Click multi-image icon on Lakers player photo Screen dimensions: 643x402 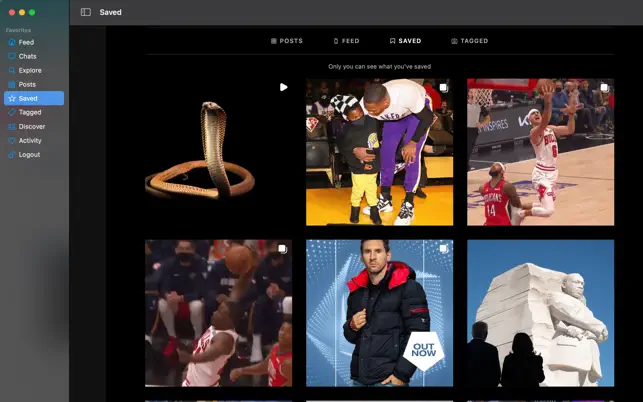444,87
